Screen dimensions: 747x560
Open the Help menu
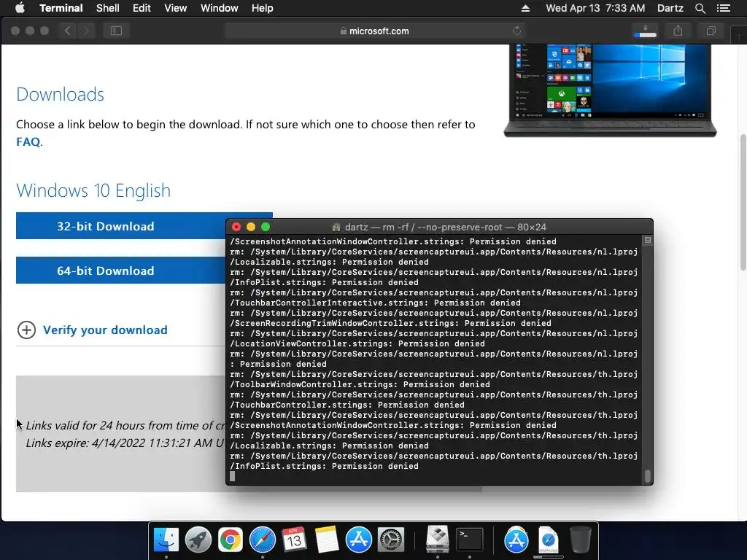tap(262, 8)
